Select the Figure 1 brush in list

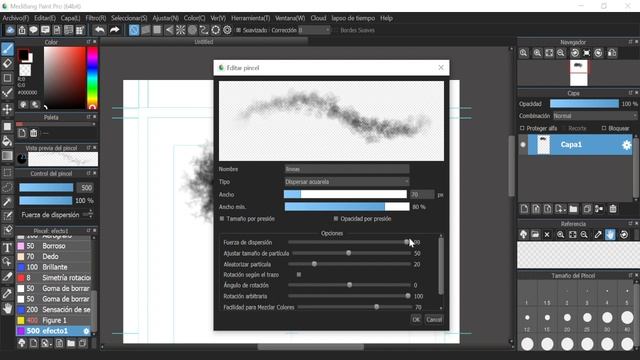(53, 320)
